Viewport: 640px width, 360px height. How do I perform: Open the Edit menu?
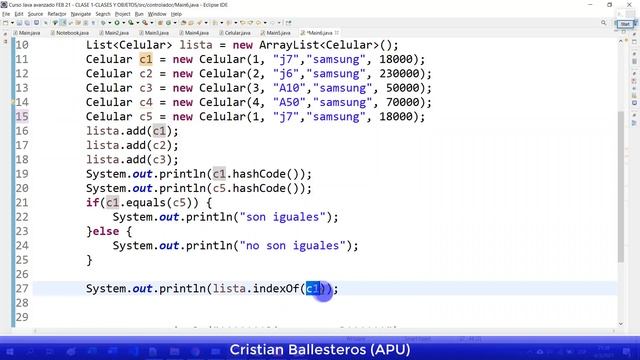[x=19, y=14]
